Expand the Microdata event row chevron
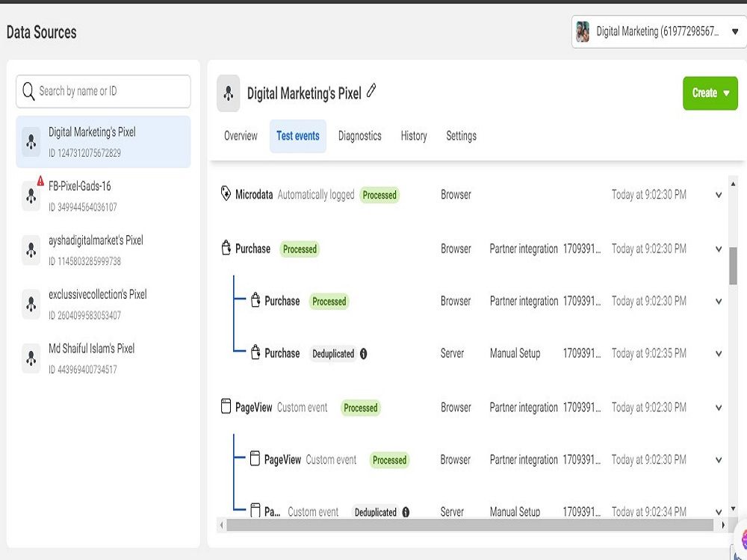The image size is (747, 560). (719, 195)
